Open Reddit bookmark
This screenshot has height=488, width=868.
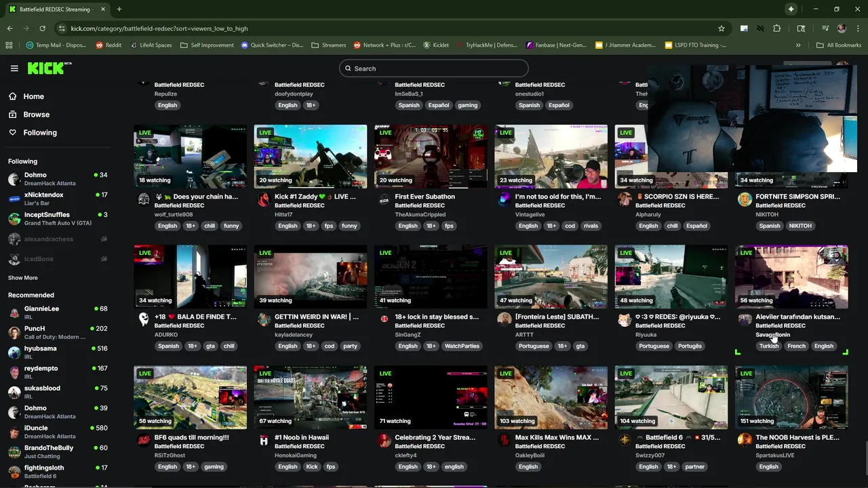[x=108, y=45]
